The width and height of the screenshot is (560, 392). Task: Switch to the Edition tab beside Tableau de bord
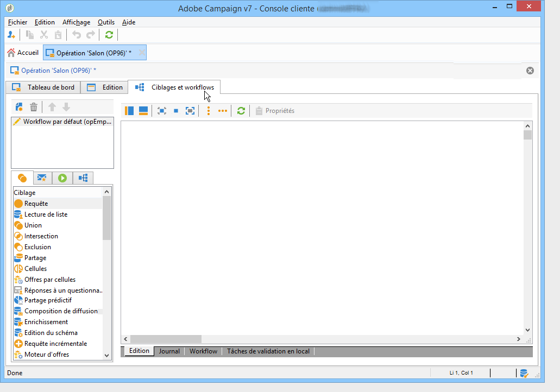click(x=105, y=87)
